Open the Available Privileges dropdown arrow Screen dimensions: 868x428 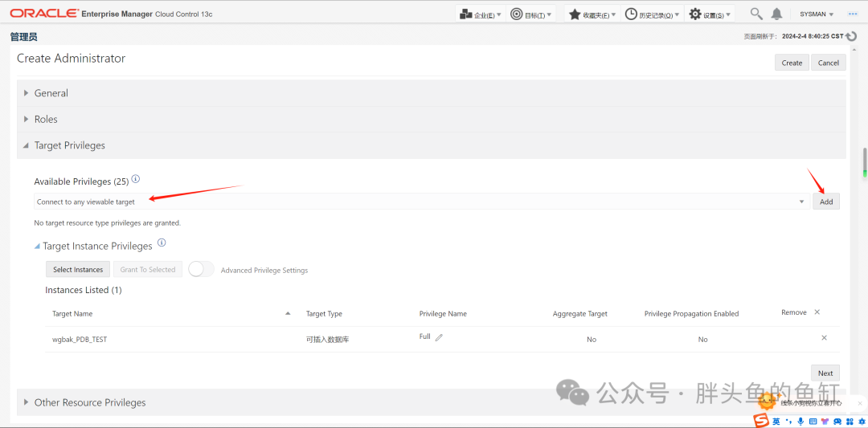point(801,202)
